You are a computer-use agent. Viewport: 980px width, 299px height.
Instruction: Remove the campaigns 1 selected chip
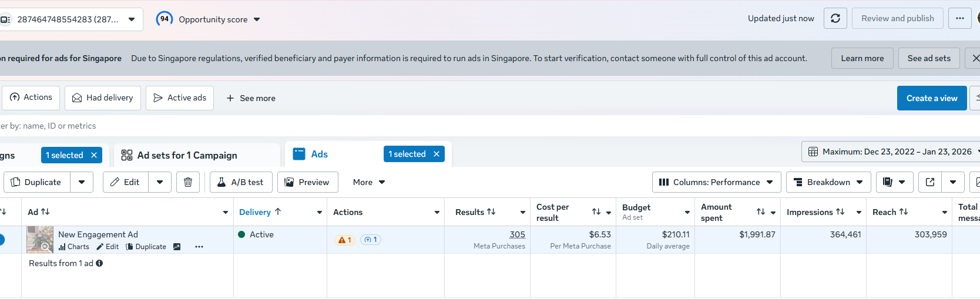click(94, 155)
